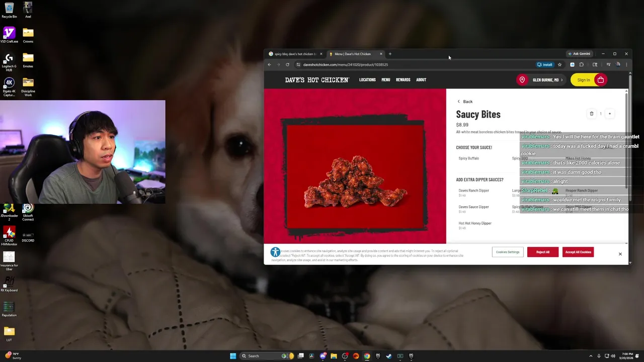Viewport: 644px width, 362px height.
Task: Click the Saucy Bites product image
Action: point(355,176)
